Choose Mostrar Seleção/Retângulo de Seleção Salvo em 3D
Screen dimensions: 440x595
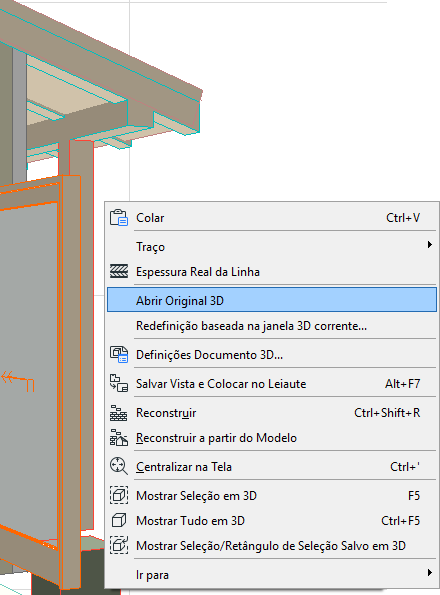coord(272,546)
